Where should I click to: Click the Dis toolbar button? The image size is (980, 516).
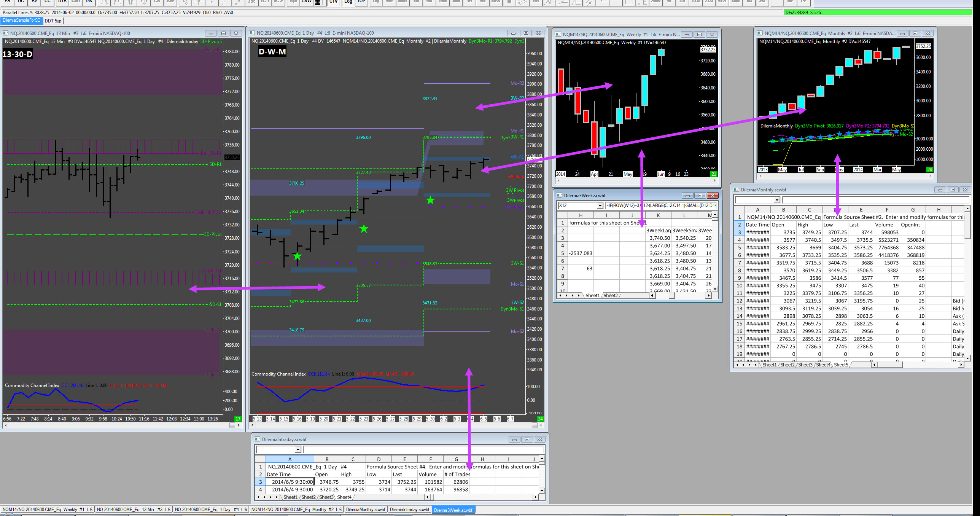89,2
